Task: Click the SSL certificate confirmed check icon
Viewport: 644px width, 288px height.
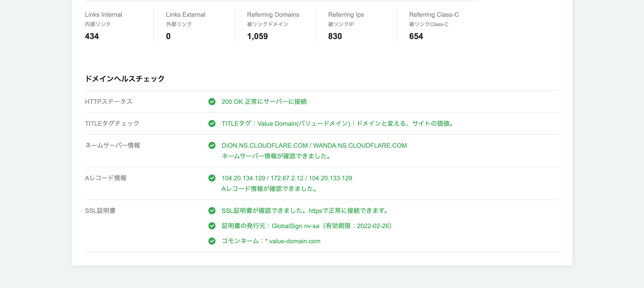Action: (x=212, y=210)
